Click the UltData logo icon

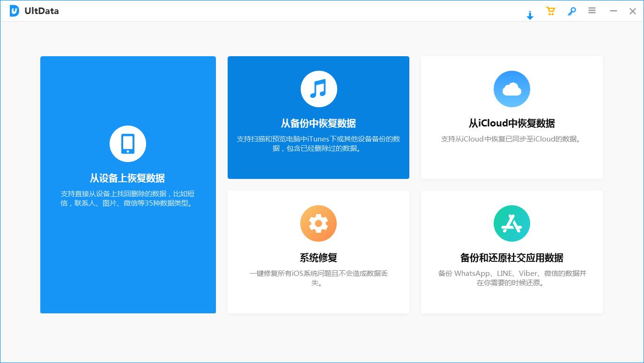(15, 11)
